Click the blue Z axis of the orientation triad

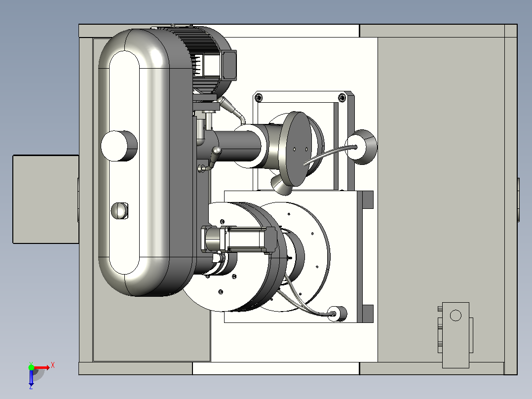pos(31,378)
